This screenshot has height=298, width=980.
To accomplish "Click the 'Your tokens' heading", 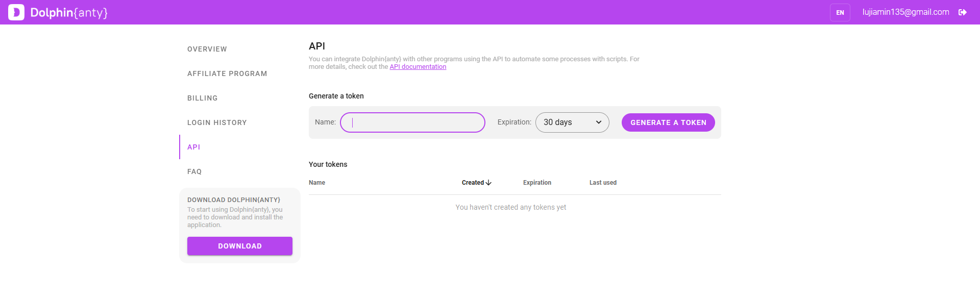I will (328, 164).
